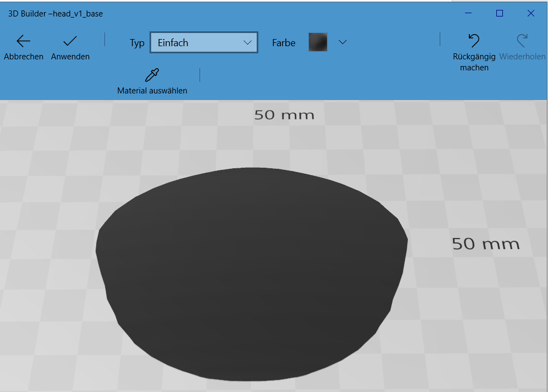Expand the Farbe color chevron
Viewport: 548px width, 392px height.
tap(342, 42)
